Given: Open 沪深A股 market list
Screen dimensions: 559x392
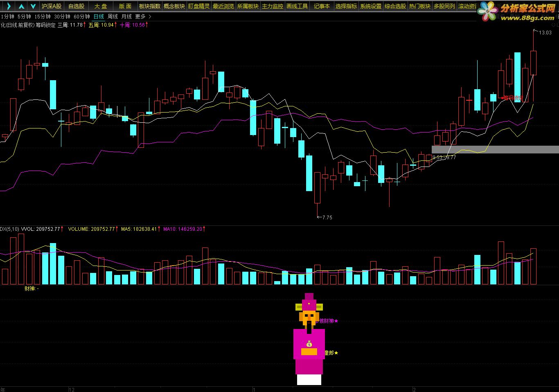Looking at the screenshot, I should click(52, 6).
